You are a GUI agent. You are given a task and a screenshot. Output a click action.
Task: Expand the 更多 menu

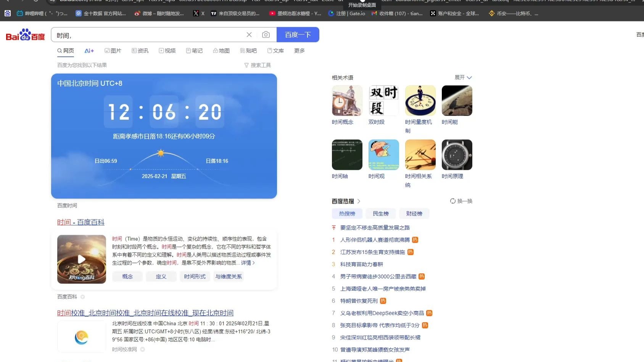pyautogui.click(x=299, y=51)
